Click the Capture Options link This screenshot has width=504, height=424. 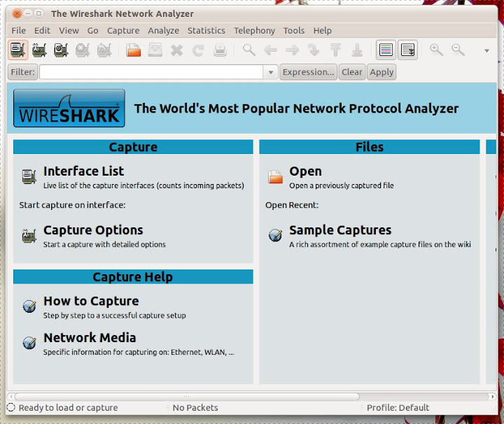[x=93, y=230]
